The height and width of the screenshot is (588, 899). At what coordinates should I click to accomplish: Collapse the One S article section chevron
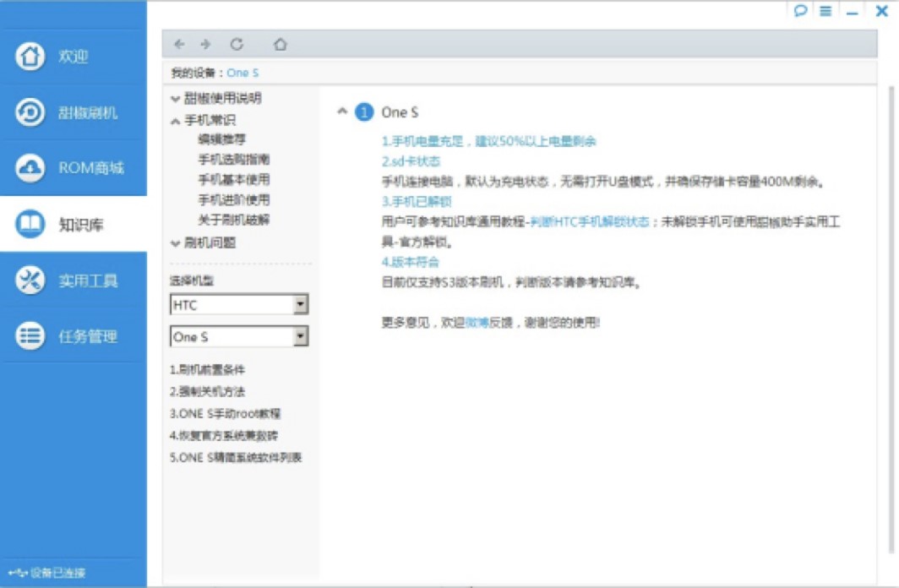(342, 112)
